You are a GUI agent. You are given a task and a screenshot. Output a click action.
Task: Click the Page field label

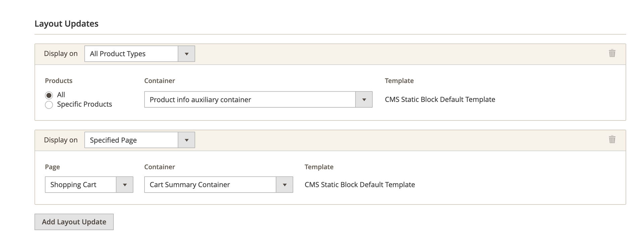pos(52,167)
